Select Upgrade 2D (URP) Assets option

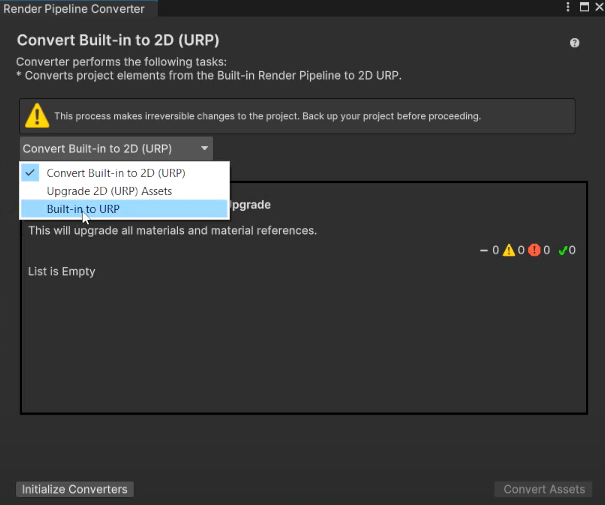[x=124, y=191]
